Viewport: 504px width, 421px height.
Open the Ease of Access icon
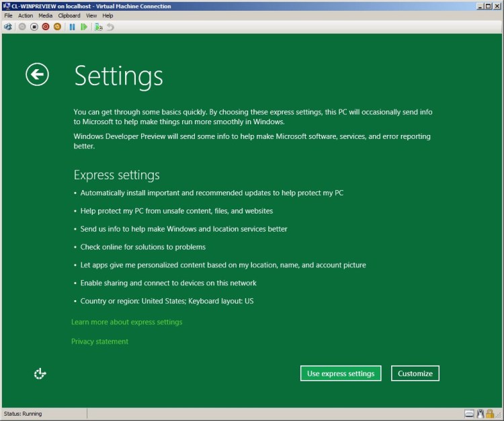pyautogui.click(x=40, y=373)
